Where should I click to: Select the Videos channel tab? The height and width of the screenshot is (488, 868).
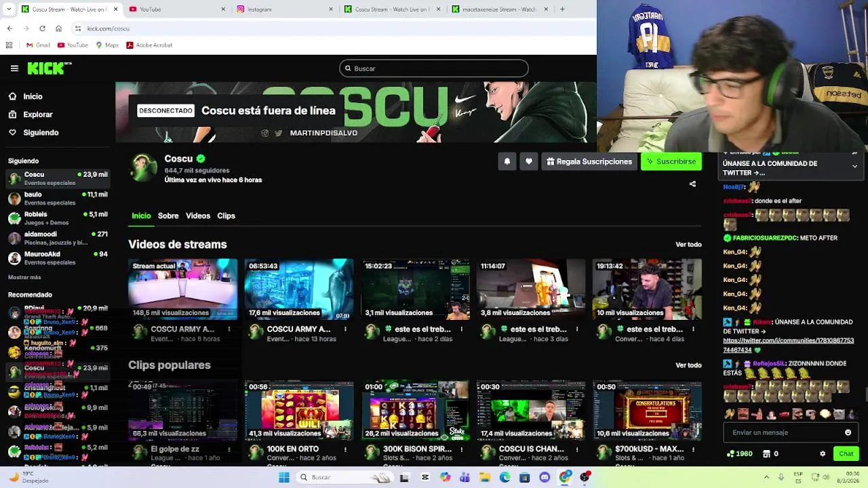point(198,216)
